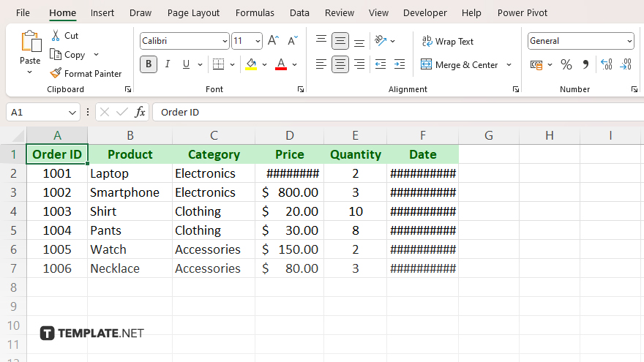Viewport: 644px width, 362px height.
Task: Click the select all corner triangle
Action: (18, 136)
